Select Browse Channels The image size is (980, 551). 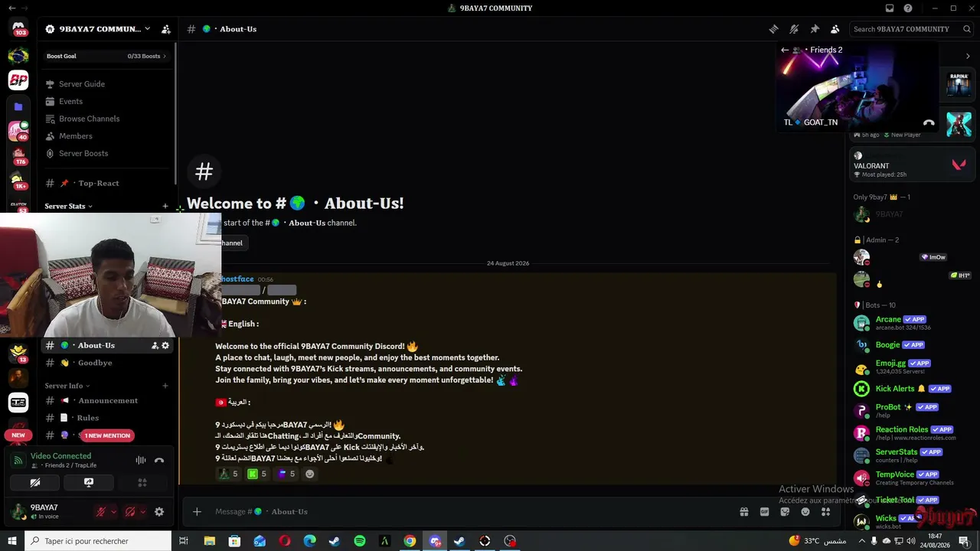(106, 119)
